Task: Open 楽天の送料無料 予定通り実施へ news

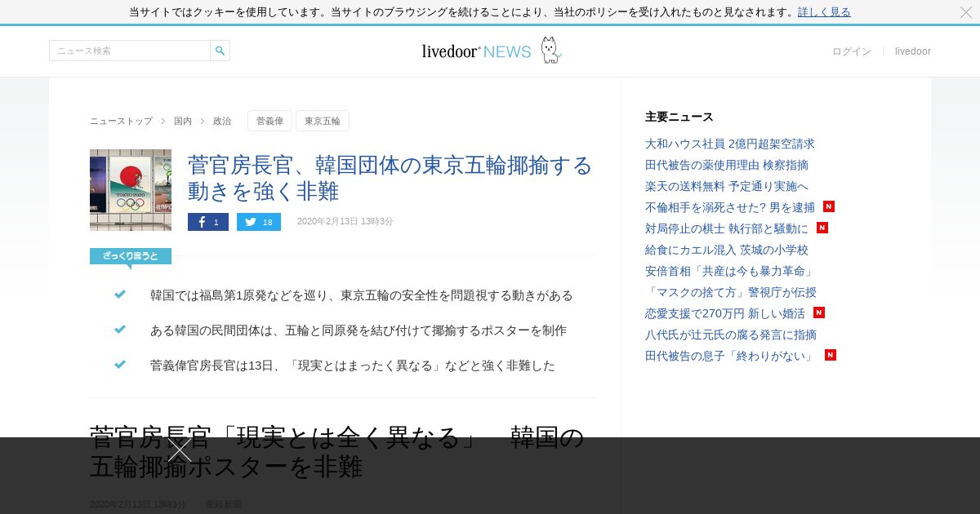Action: (x=727, y=186)
